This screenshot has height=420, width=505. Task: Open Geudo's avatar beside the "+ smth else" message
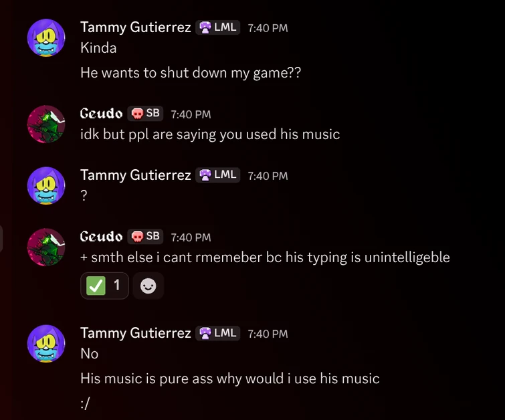click(46, 247)
